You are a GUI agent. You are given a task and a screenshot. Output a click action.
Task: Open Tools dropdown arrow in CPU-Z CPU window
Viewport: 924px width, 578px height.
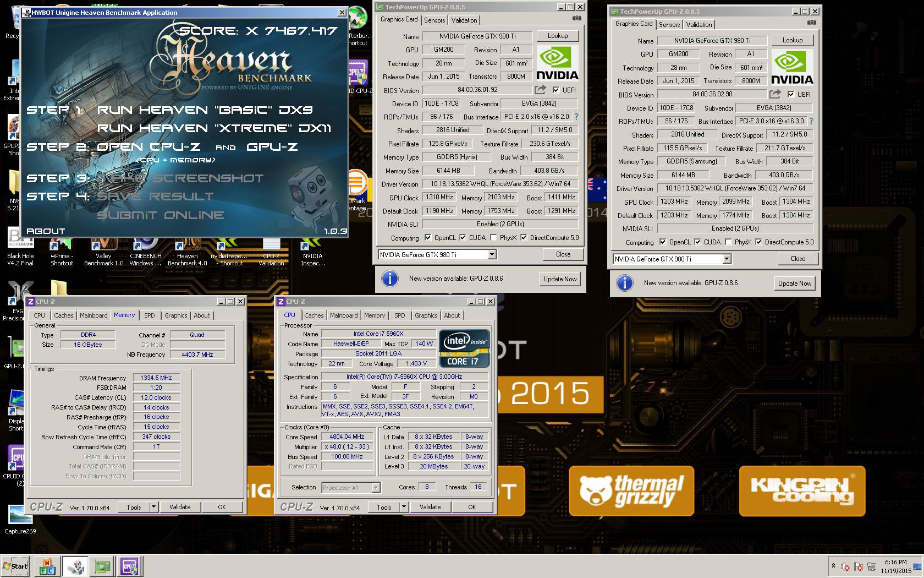coord(404,507)
